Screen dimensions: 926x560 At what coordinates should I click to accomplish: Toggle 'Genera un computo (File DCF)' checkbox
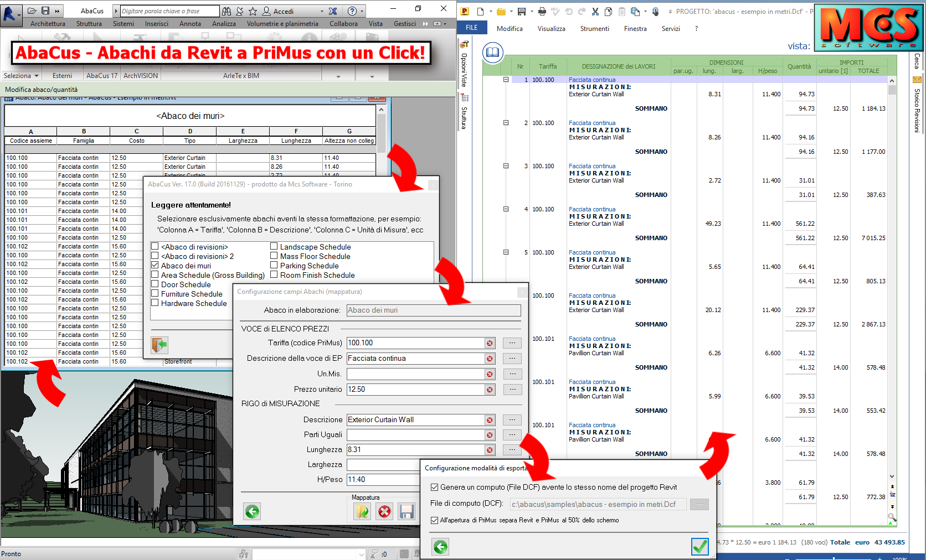point(435,488)
